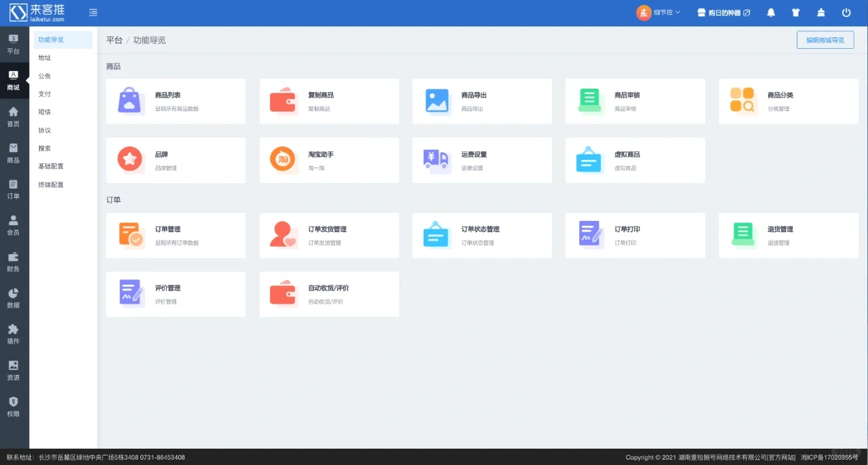Open 插件 in the left sidebar
The image size is (868, 465).
pyautogui.click(x=14, y=334)
